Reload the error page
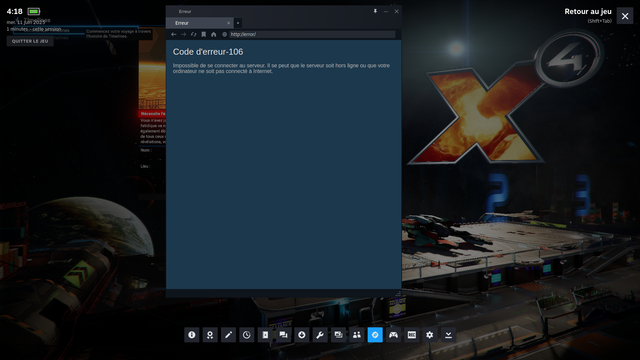This screenshot has height=360, width=640. pos(193,34)
